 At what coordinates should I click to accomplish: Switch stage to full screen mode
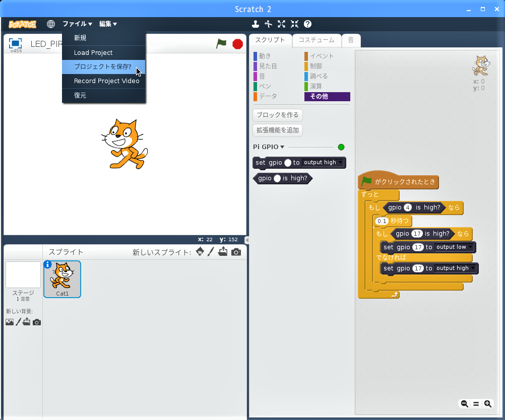(x=15, y=43)
